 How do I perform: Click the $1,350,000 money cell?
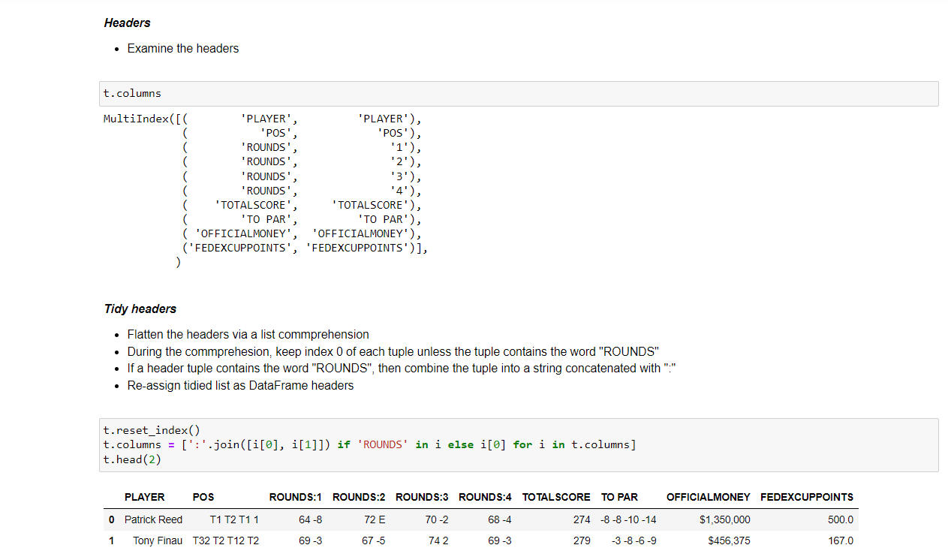724,519
